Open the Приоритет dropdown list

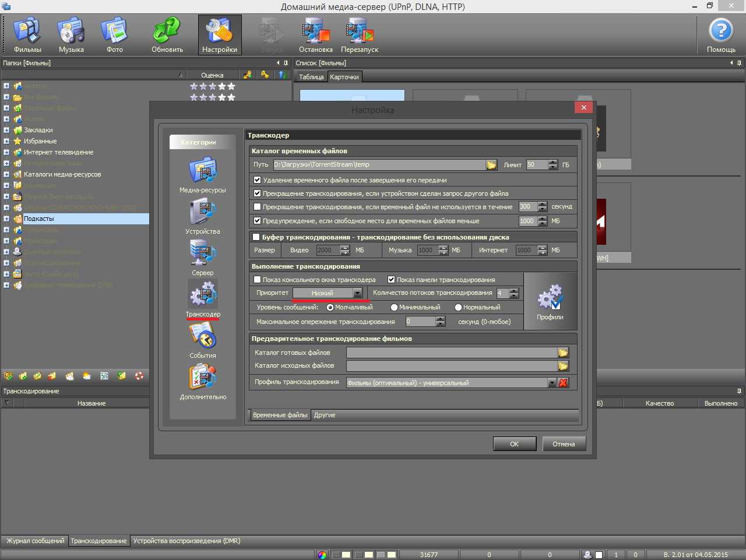pos(358,293)
